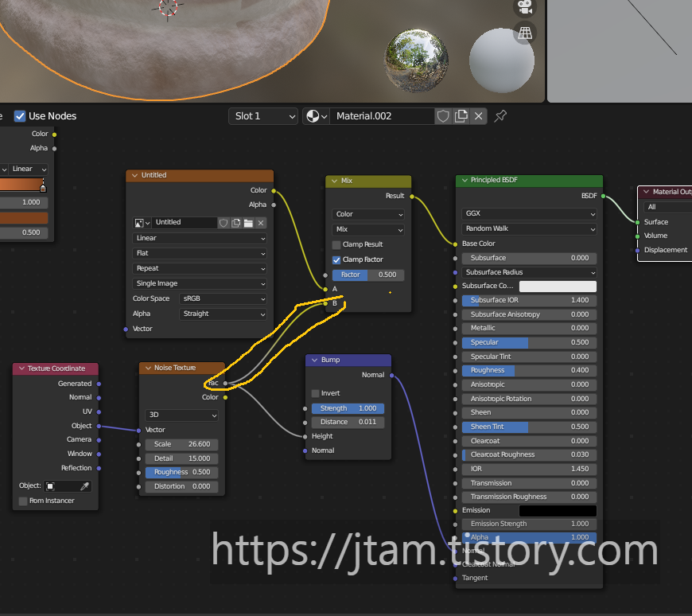
Task: Collapse the Bump node
Action: click(x=315, y=361)
